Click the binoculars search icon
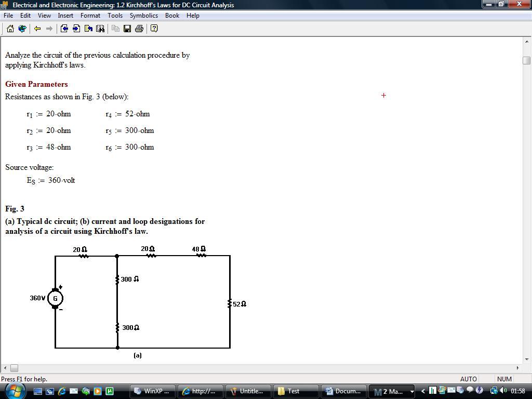 point(100,29)
